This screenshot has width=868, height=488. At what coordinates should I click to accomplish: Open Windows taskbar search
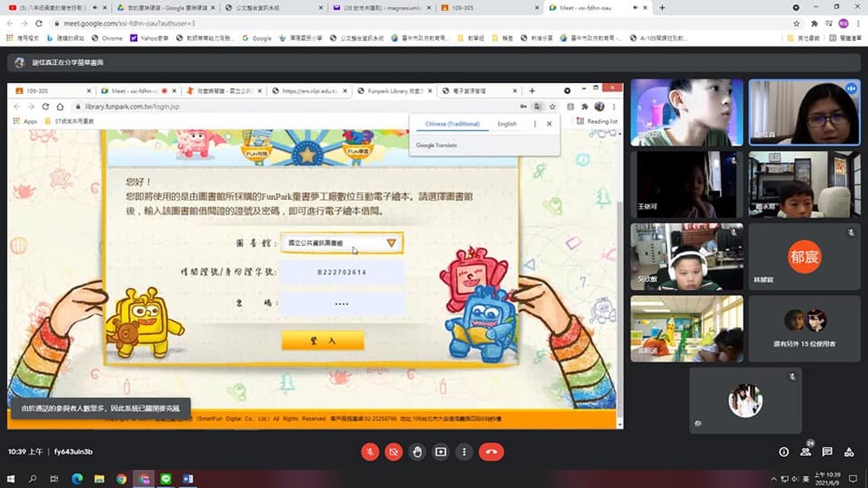pyautogui.click(x=32, y=479)
